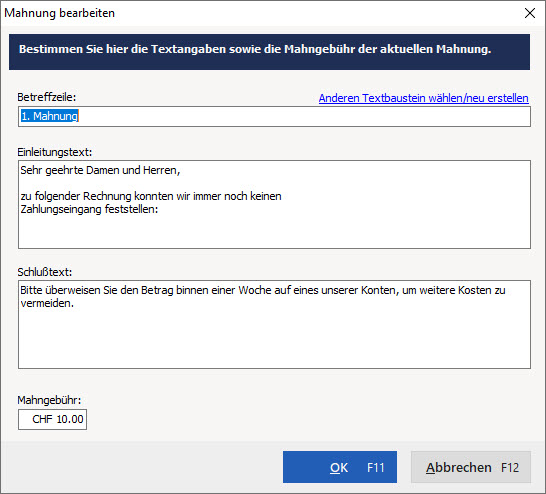Click inside the Einleitungstext text area

point(274,204)
